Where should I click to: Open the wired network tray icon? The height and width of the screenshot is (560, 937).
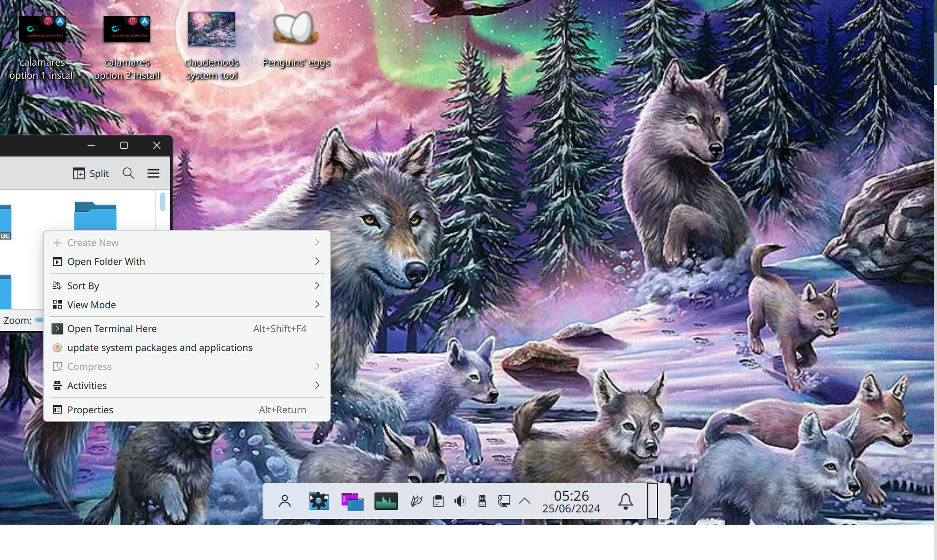504,501
